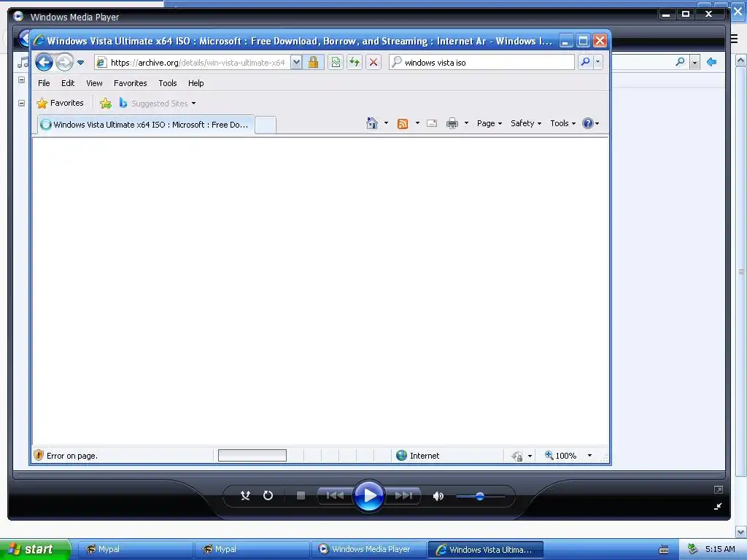Open a new blank tab
The width and height of the screenshot is (747, 560).
(266, 125)
